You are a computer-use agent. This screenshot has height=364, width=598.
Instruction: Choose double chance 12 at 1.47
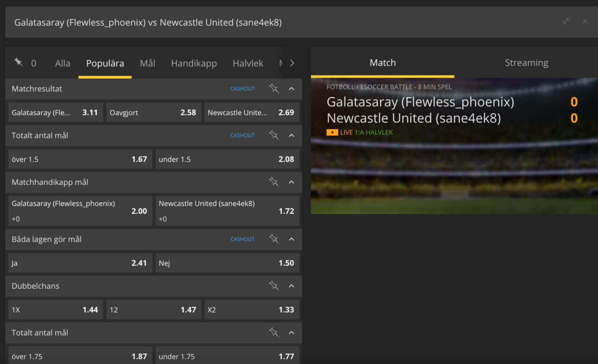pyautogui.click(x=153, y=310)
